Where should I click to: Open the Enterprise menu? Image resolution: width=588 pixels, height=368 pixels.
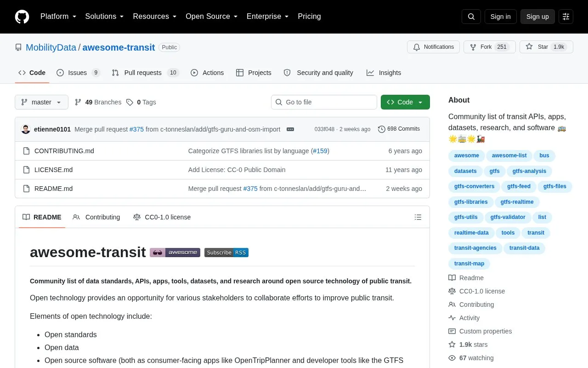267,17
